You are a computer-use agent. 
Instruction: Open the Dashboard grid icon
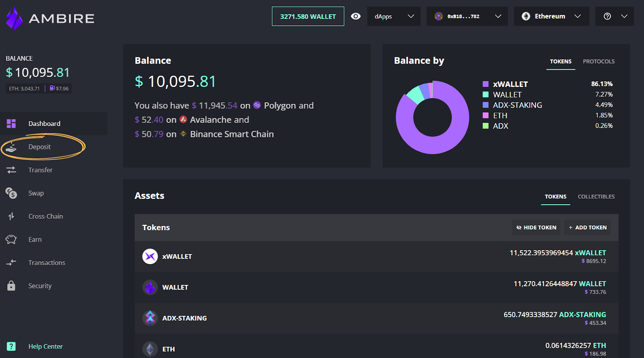[x=11, y=124]
